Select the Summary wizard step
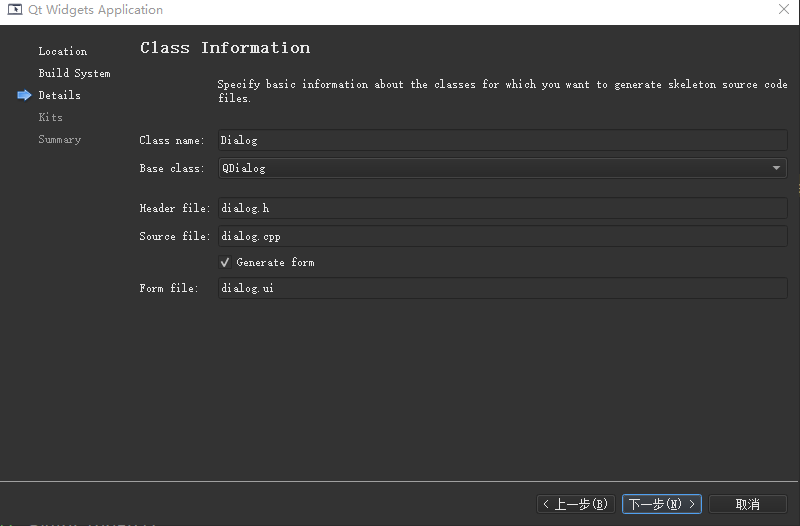 [x=60, y=139]
